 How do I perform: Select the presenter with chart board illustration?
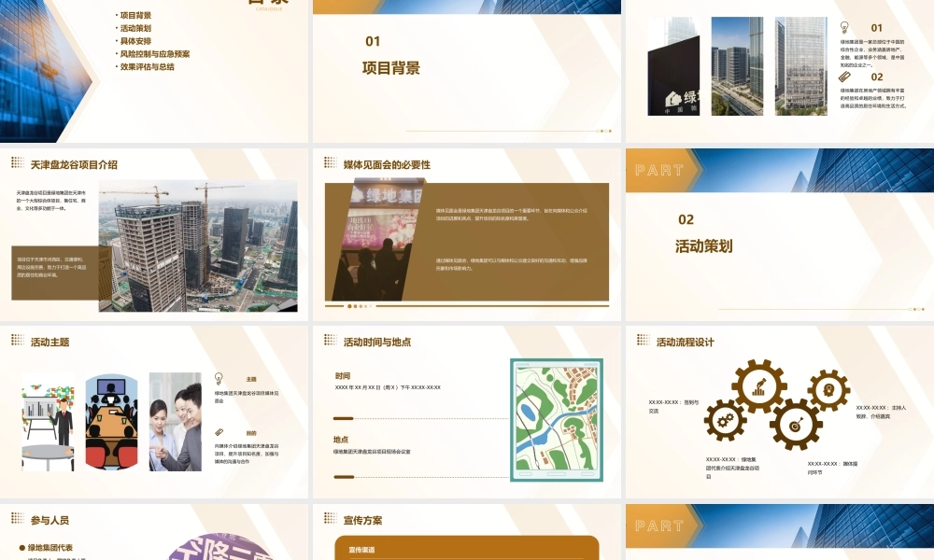point(49,422)
